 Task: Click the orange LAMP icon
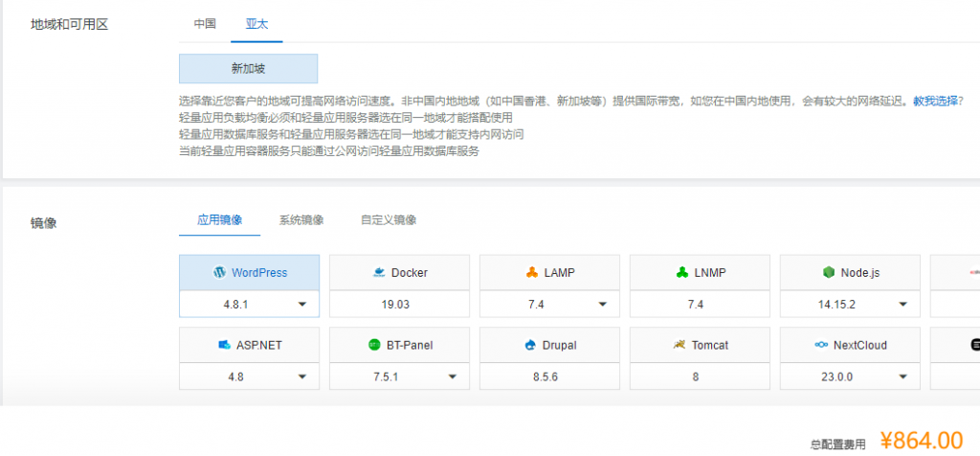(x=532, y=273)
